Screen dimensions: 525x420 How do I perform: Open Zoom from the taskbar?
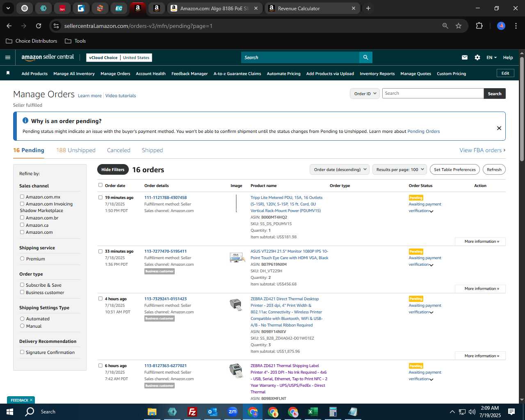[233, 412]
